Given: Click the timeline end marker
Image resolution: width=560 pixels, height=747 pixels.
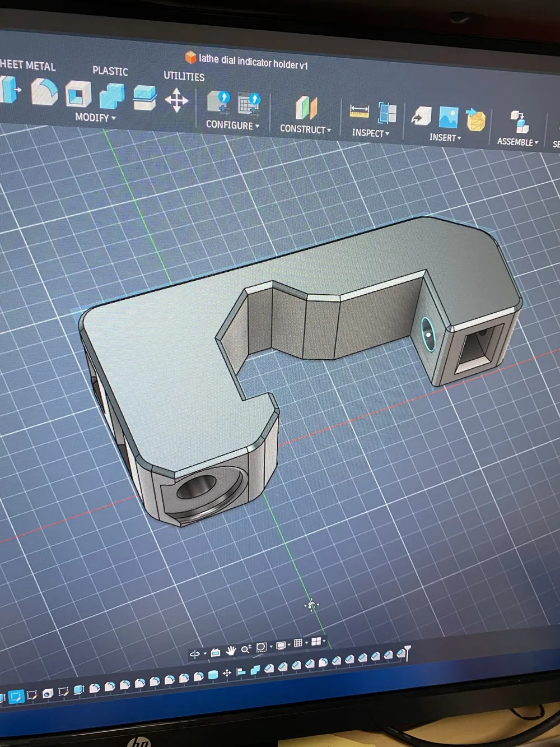Looking at the screenshot, I should tap(407, 652).
